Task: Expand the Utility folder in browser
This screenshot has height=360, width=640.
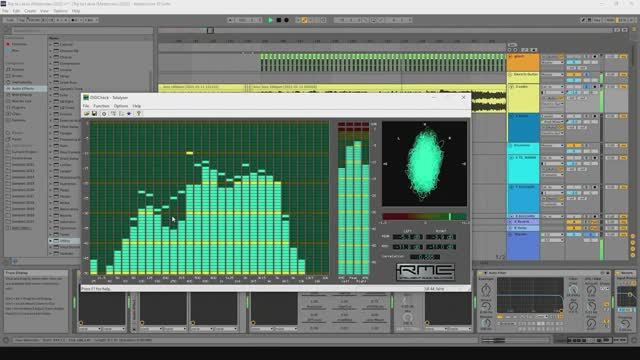Action: point(51,241)
